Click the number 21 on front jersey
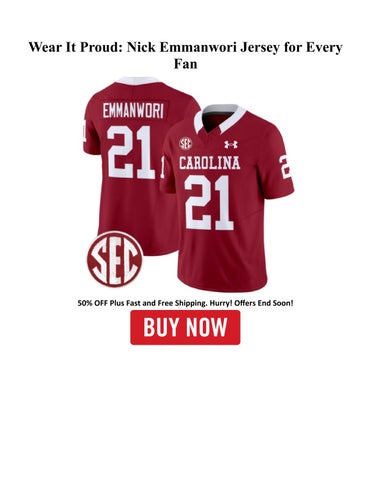This screenshot has height=480, width=371. point(209,203)
